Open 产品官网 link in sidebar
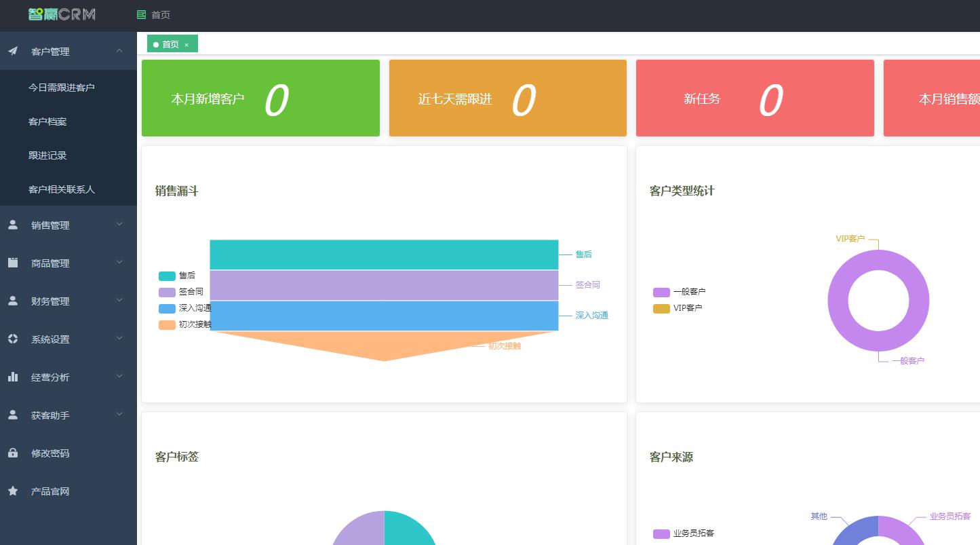Viewport: 980px width, 545px height. (x=68, y=491)
